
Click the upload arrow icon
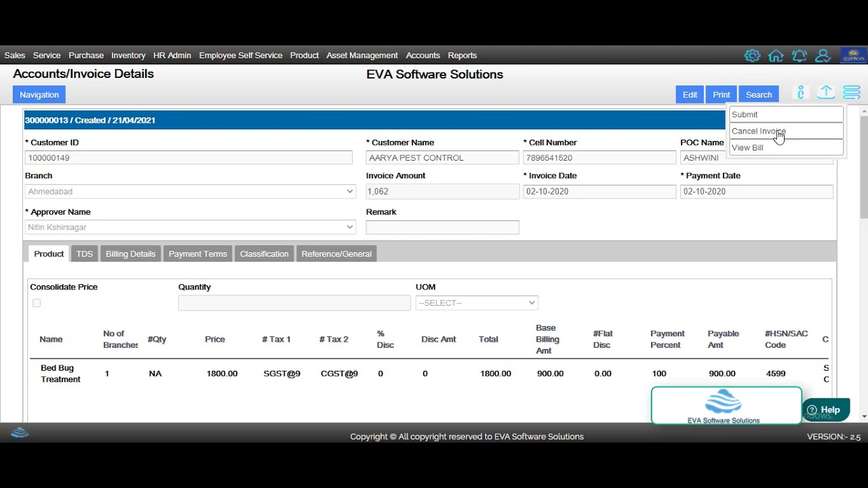(826, 93)
